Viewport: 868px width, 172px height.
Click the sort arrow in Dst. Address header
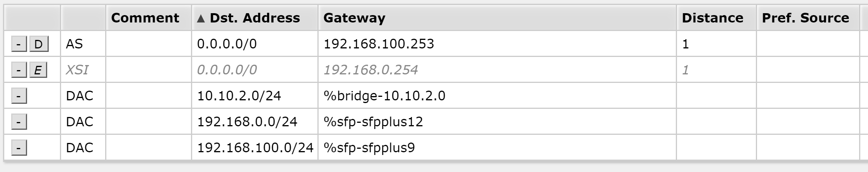[200, 18]
